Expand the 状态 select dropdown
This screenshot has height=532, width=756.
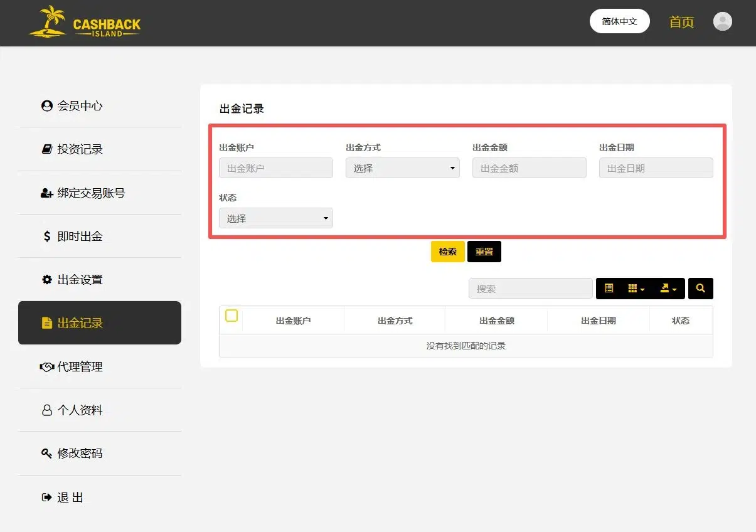click(276, 218)
